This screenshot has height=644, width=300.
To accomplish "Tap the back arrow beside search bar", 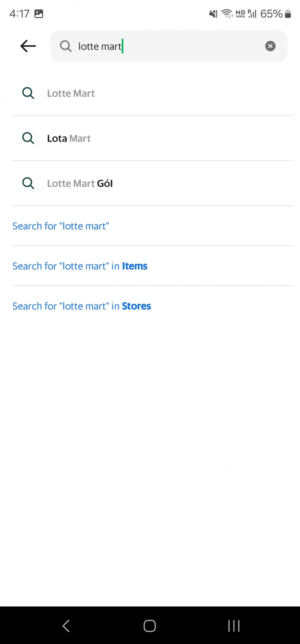I will (x=28, y=46).
